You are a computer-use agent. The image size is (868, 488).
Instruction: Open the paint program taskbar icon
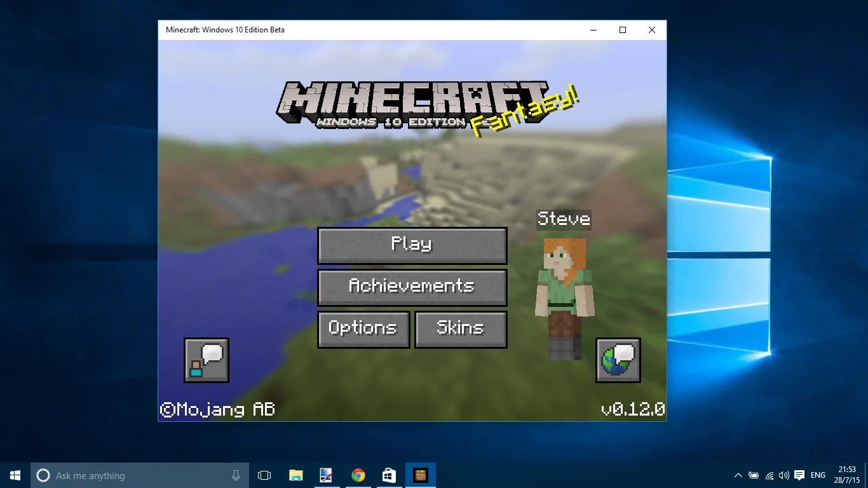(327, 475)
